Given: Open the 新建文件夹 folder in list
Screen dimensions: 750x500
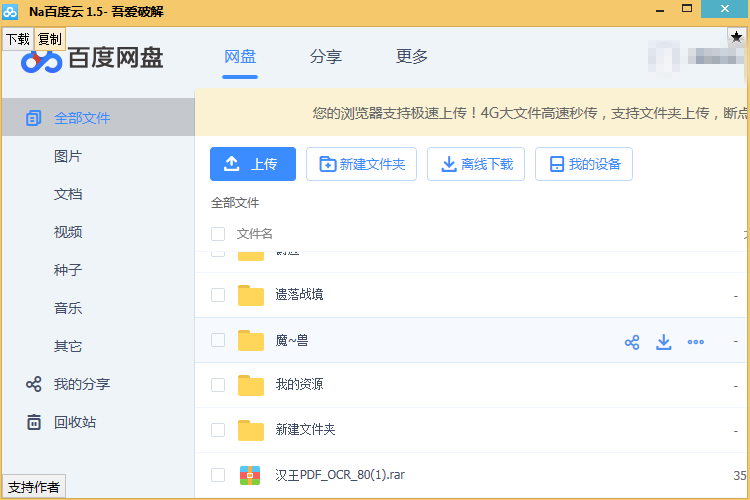Looking at the screenshot, I should click(305, 430).
